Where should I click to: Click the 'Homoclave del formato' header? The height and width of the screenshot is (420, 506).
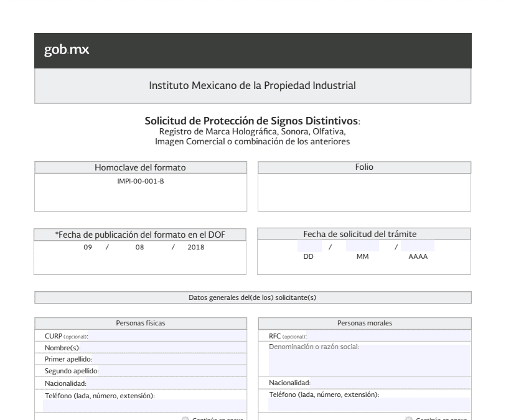(140, 167)
